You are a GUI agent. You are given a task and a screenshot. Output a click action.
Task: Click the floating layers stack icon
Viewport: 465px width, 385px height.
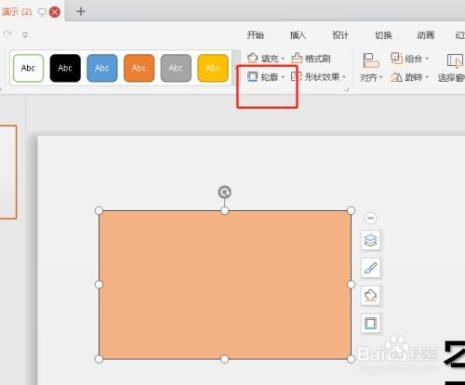[x=370, y=240]
